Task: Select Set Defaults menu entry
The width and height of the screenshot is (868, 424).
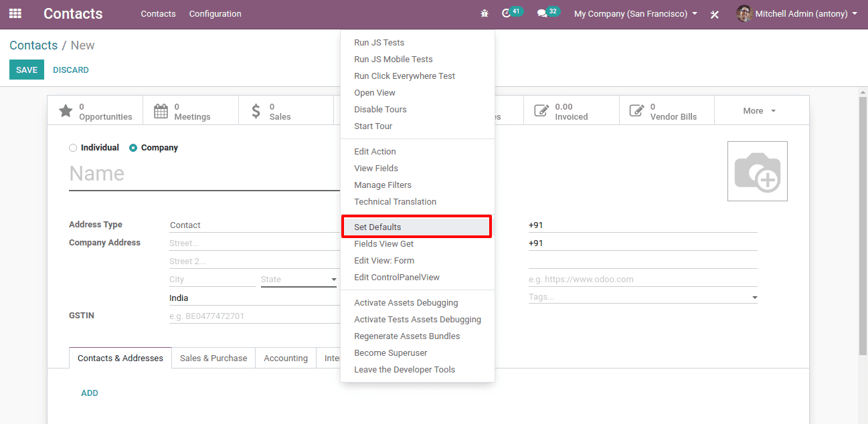Action: (416, 227)
